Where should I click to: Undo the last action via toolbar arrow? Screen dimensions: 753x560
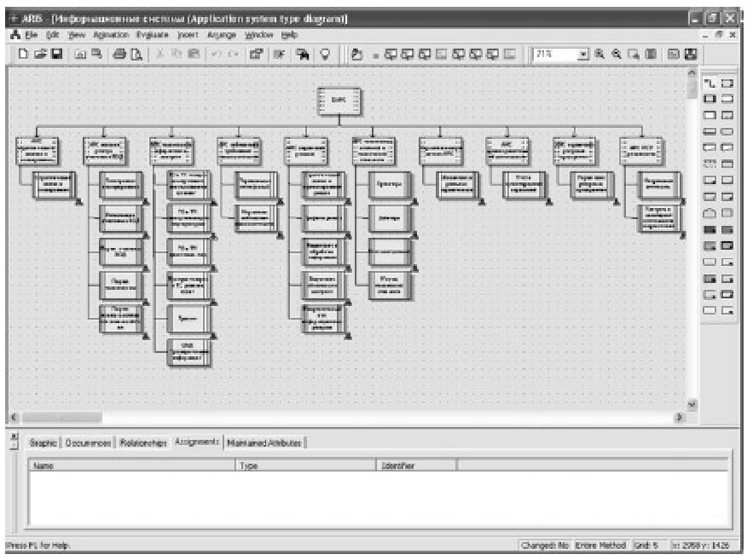(x=217, y=55)
